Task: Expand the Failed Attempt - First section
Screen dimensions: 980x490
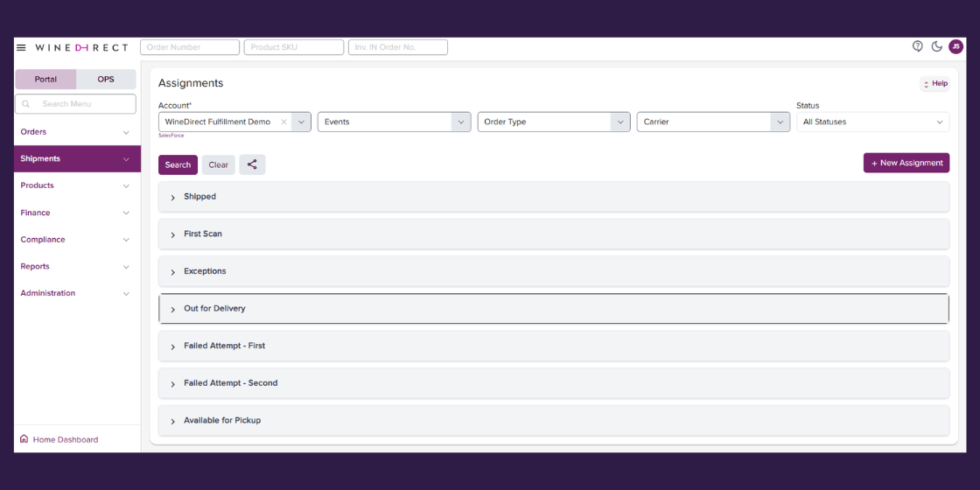Action: pyautogui.click(x=554, y=346)
